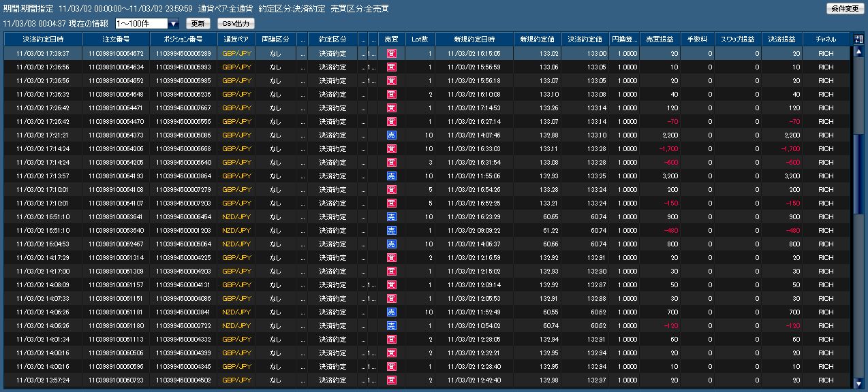Click the 両建区分 column header
This screenshot has width=868, height=392.
(275, 39)
